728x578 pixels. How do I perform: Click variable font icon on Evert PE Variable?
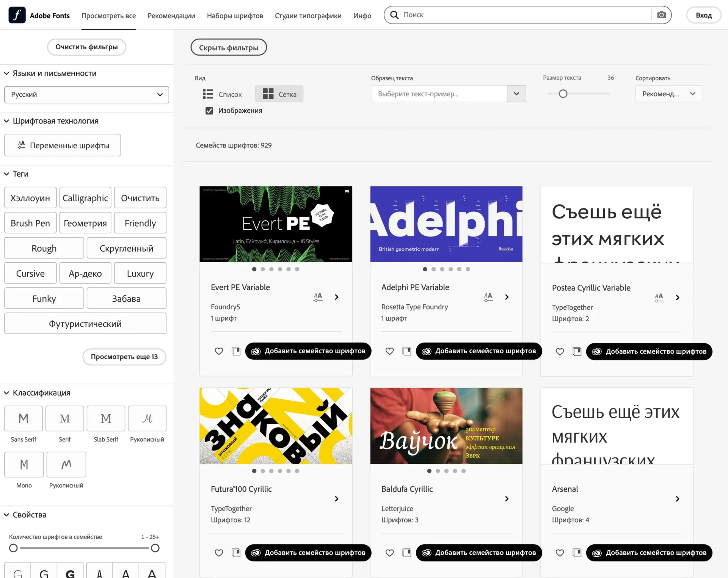pos(318,297)
